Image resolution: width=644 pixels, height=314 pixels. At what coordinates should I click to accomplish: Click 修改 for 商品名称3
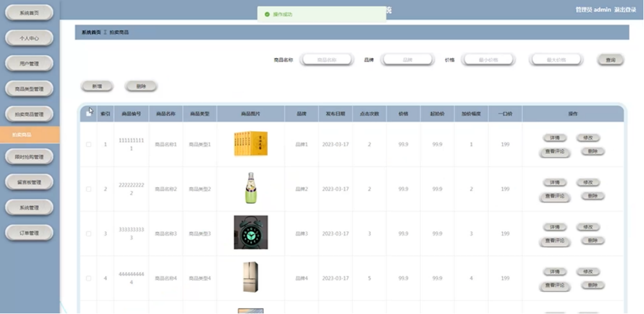coord(588,227)
